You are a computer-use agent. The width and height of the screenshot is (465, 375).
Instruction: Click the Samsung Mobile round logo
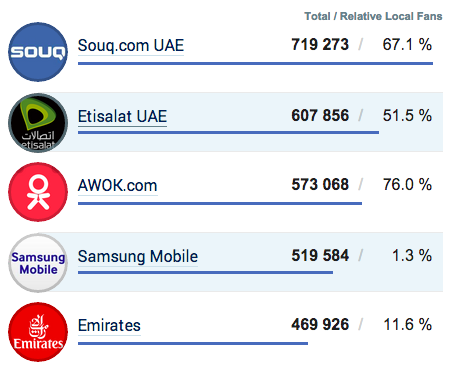(x=38, y=263)
